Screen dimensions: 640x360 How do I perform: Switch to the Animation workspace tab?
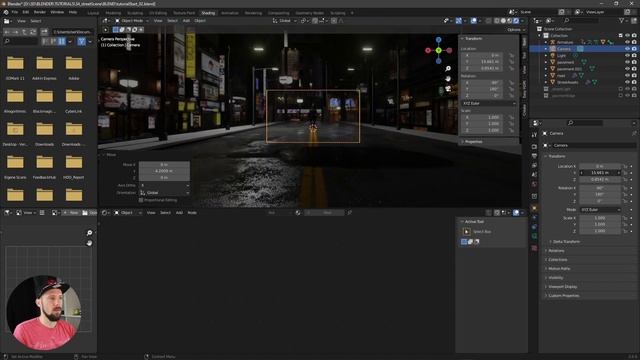coord(230,13)
